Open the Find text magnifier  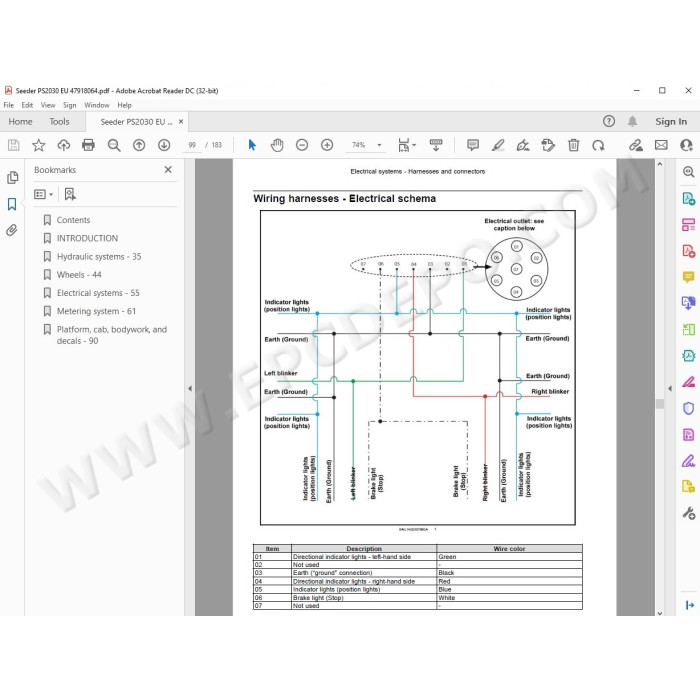114,145
